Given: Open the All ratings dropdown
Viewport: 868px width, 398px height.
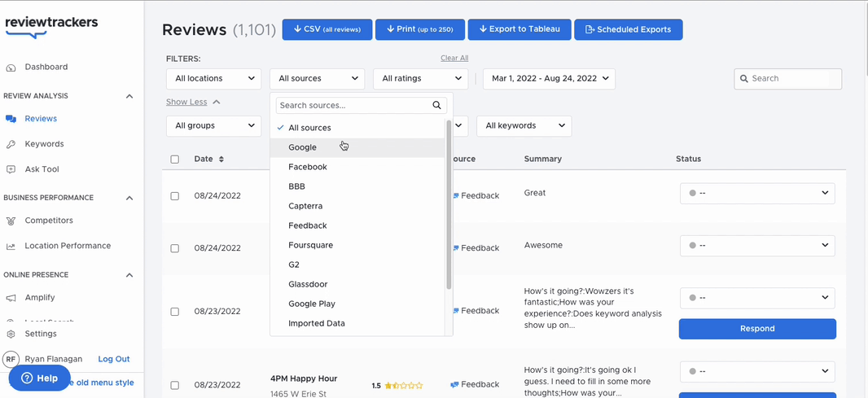Looking at the screenshot, I should pyautogui.click(x=421, y=79).
